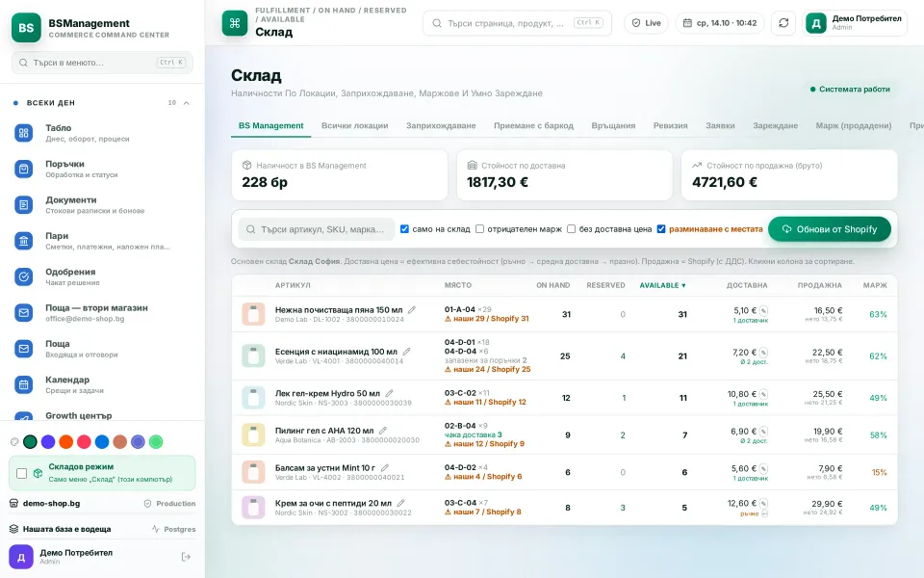Image resolution: width=924 pixels, height=578 pixels.
Task: Collapse the ВСЕКИ ДЕН menu section
Action: pyautogui.click(x=186, y=103)
